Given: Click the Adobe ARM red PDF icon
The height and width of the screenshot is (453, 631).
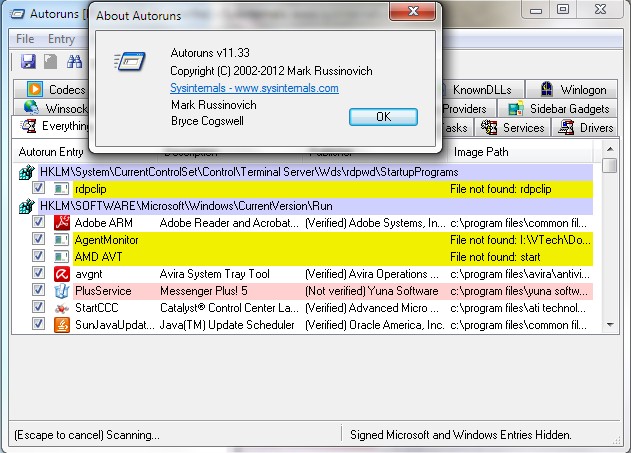Looking at the screenshot, I should [62, 222].
